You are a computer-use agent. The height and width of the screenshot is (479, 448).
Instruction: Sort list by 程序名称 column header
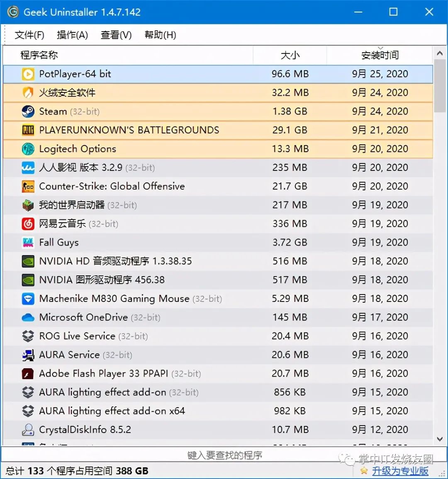(128, 55)
